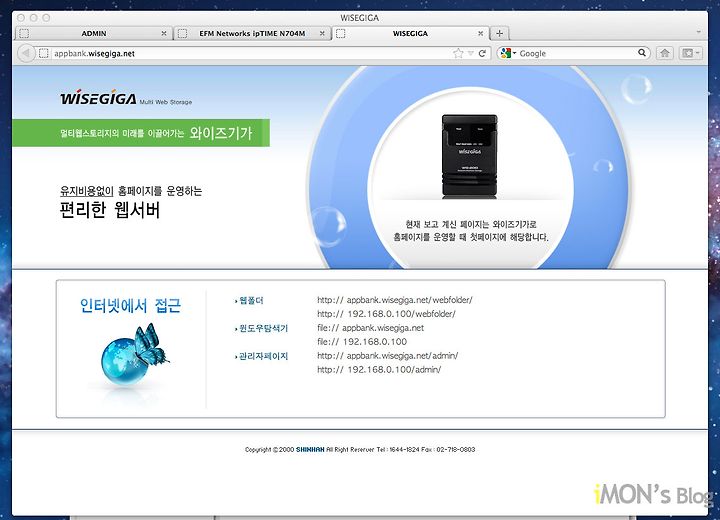Open http://appbank.wisegiga.net/webfolder/ link
The width and height of the screenshot is (720, 520).
tap(394, 300)
